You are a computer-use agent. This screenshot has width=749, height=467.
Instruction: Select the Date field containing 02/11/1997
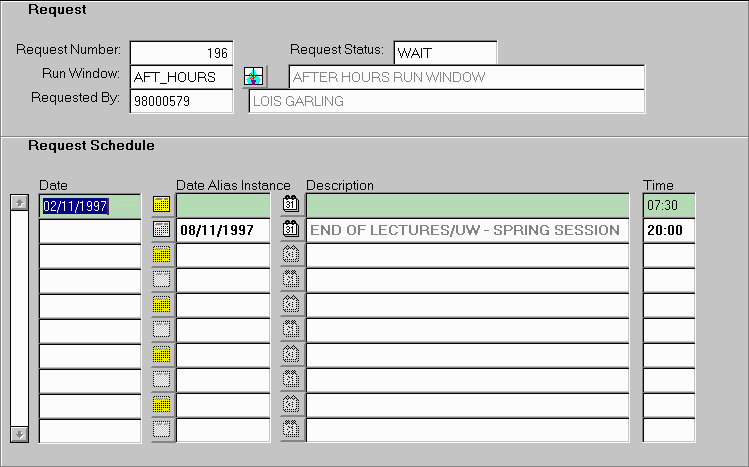pos(89,205)
